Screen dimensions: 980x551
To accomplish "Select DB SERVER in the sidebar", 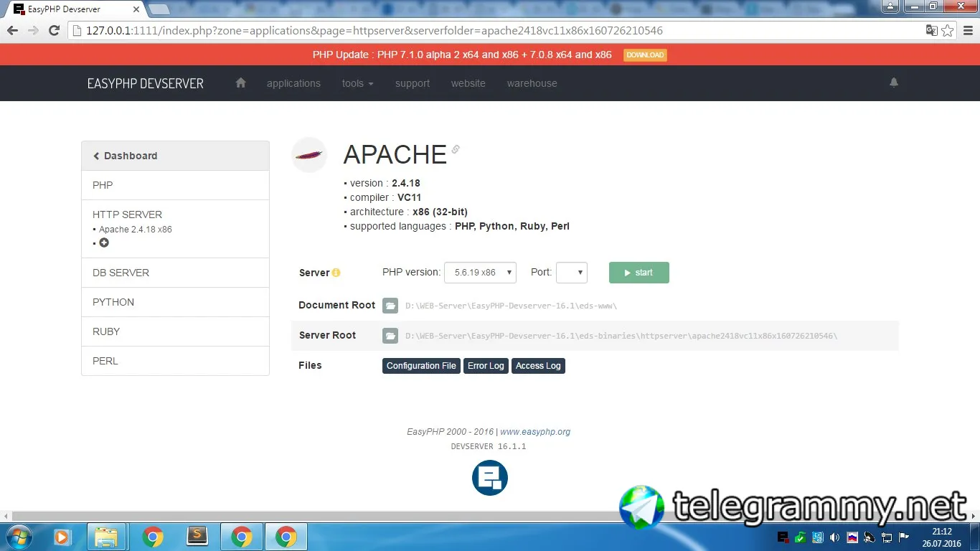I will 176,273.
